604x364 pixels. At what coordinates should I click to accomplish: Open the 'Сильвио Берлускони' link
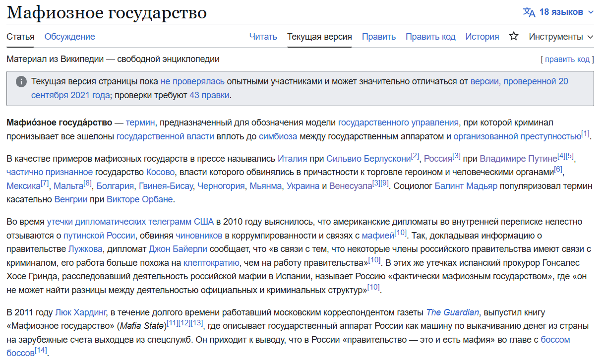tap(368, 159)
